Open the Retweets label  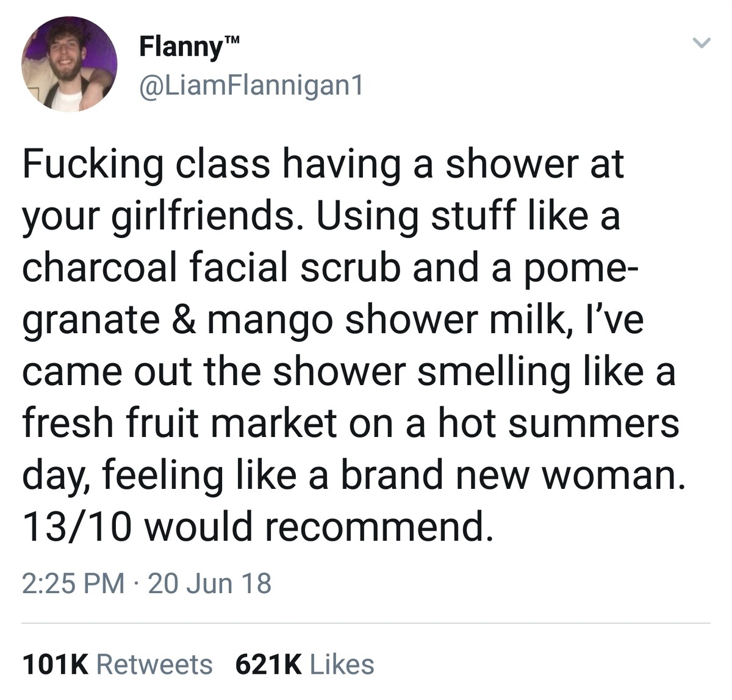tap(155, 664)
